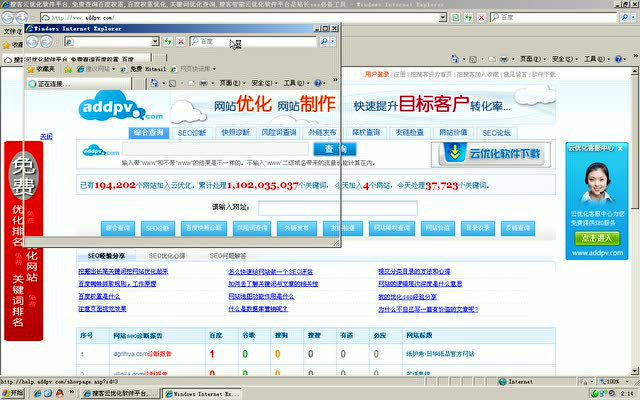Go forward in the front Internet Explorer window
The image size is (640, 400).
pyautogui.click(x=46, y=41)
